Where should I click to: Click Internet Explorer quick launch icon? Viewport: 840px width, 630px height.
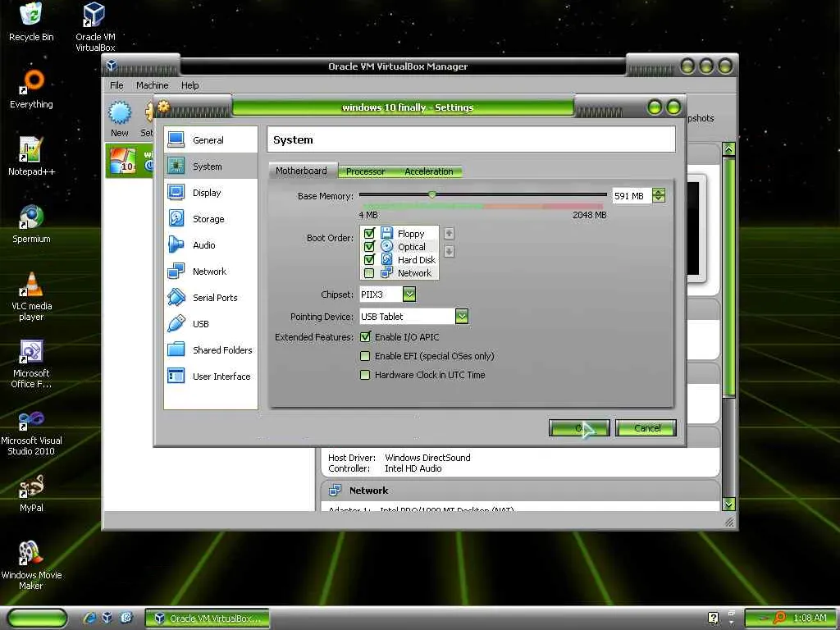[x=89, y=618]
